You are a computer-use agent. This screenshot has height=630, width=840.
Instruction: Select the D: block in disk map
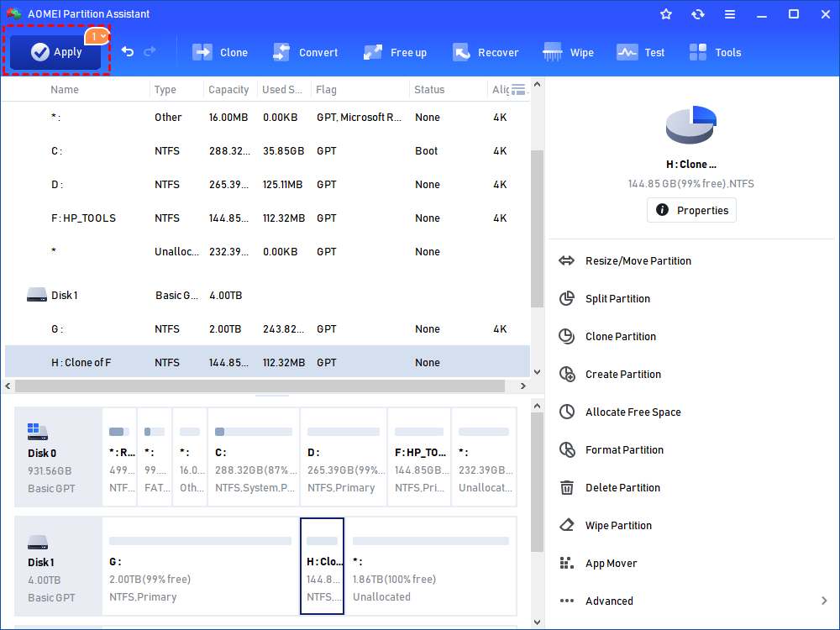tap(344, 457)
